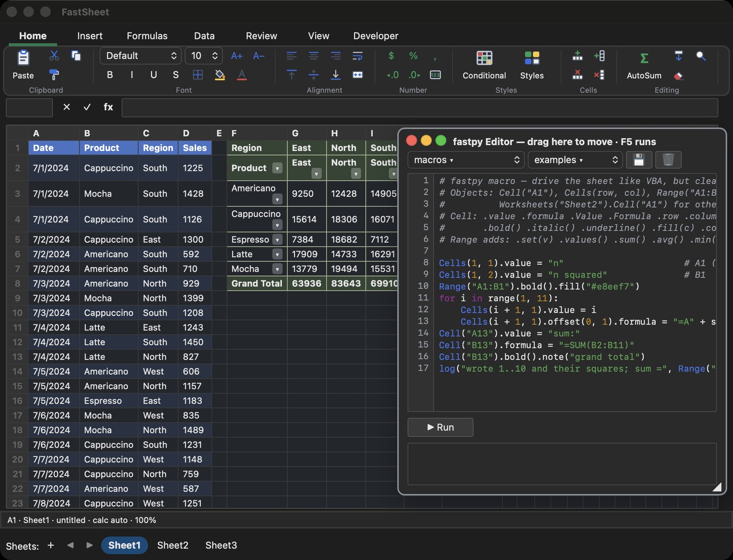Toggle Bold formatting button
This screenshot has width=733, height=560.
(x=110, y=75)
